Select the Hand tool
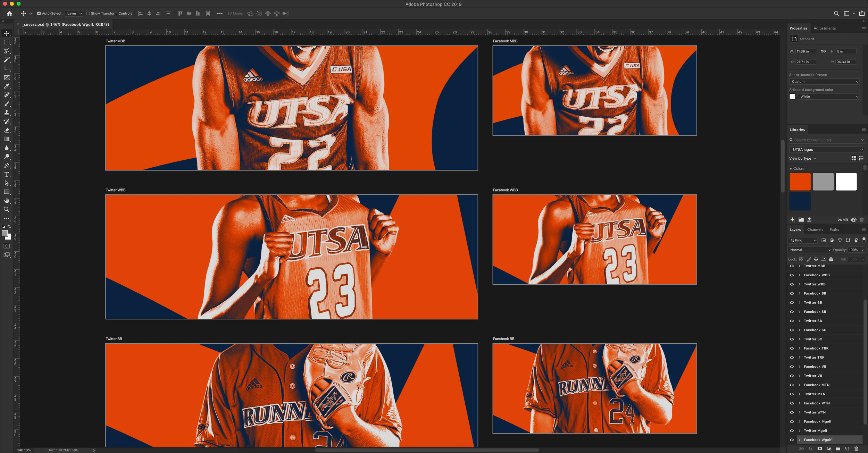Viewport: 868px width, 453px height. pyautogui.click(x=7, y=201)
